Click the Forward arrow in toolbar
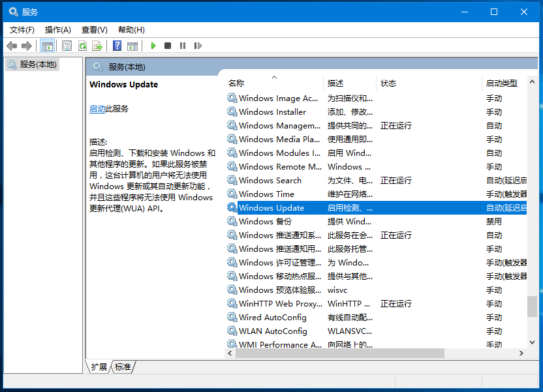The image size is (543, 392). coord(27,46)
